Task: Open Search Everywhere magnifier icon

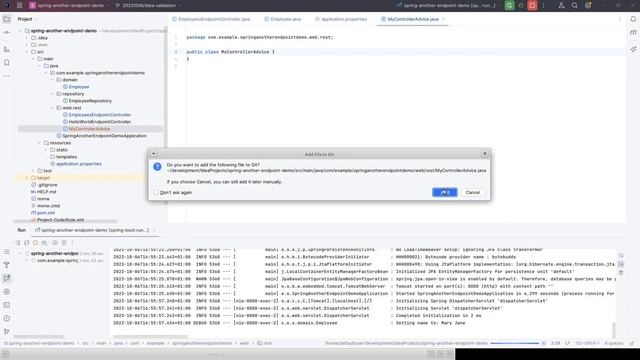Action: tap(574, 5)
